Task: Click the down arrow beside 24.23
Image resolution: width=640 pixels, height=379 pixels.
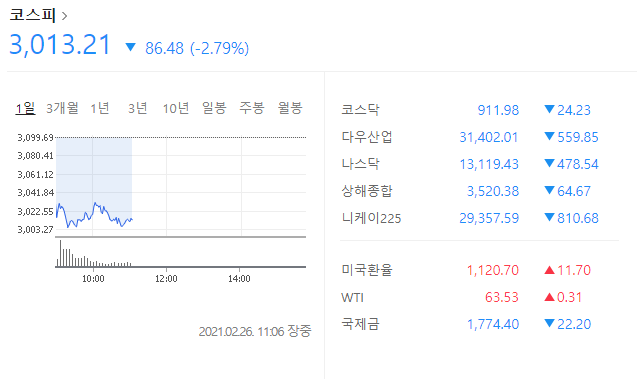Action: [x=549, y=109]
